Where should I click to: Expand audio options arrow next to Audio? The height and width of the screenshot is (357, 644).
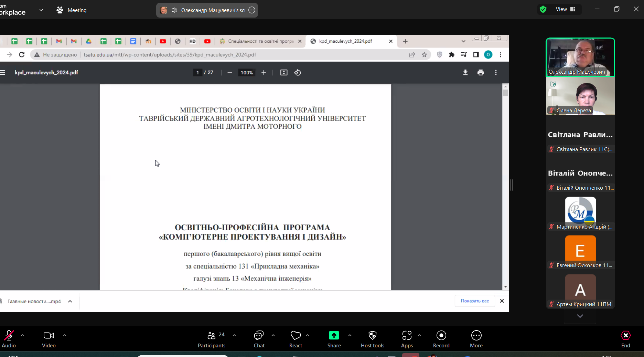tap(22, 335)
